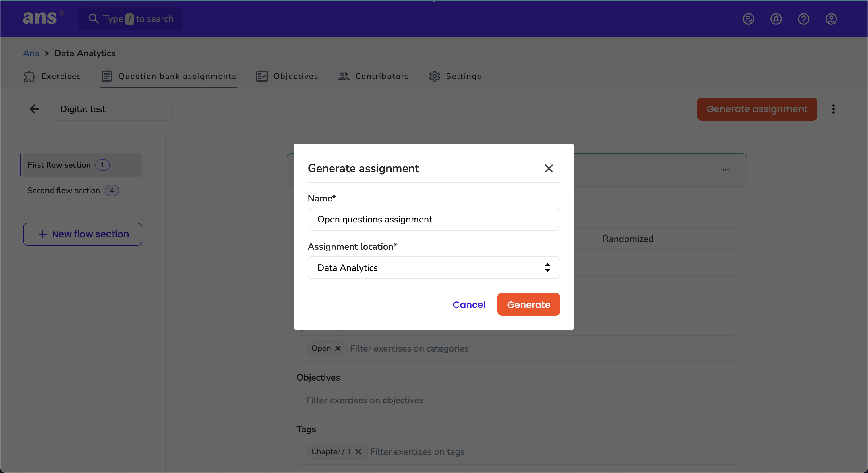Image resolution: width=868 pixels, height=473 pixels.
Task: Click the Settings gear icon
Action: 435,76
